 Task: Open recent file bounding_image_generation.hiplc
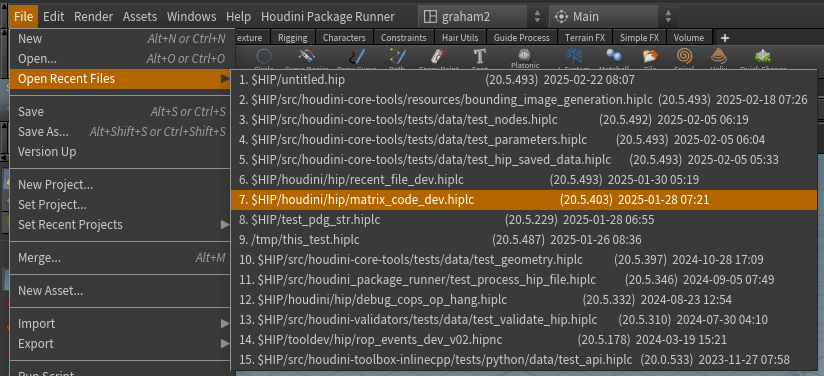coord(524,100)
